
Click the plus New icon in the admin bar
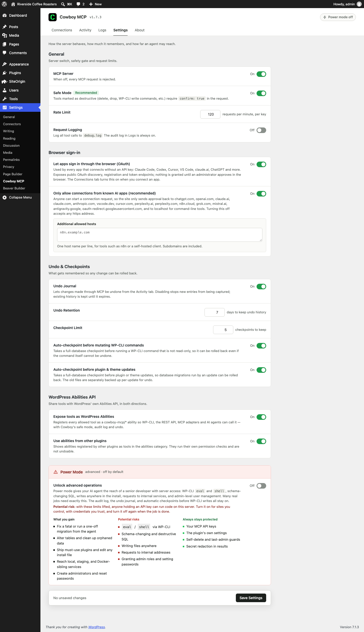coord(91,4)
